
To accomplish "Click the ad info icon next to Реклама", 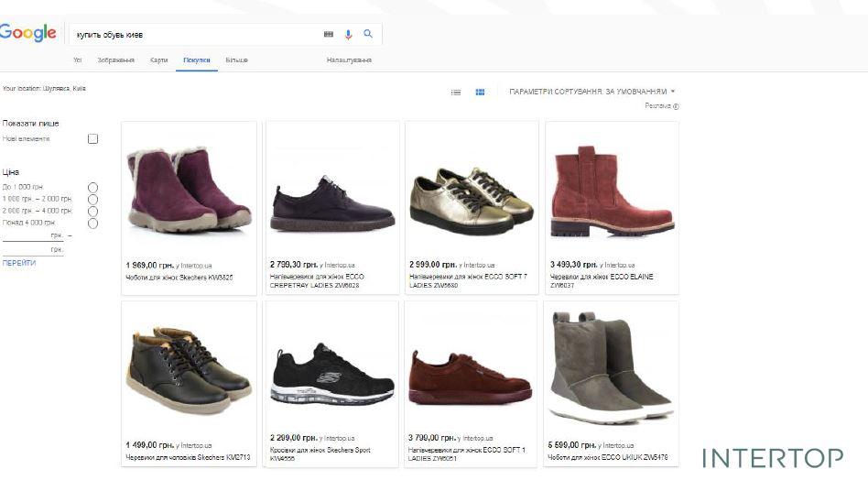I will 676,106.
